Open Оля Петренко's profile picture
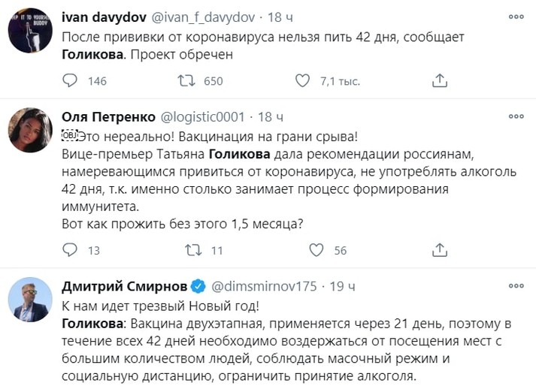 29,128
